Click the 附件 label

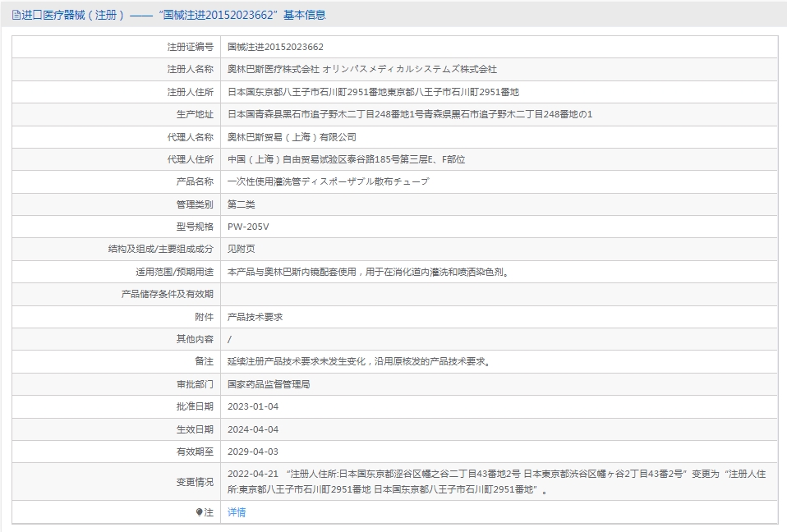[x=205, y=317]
